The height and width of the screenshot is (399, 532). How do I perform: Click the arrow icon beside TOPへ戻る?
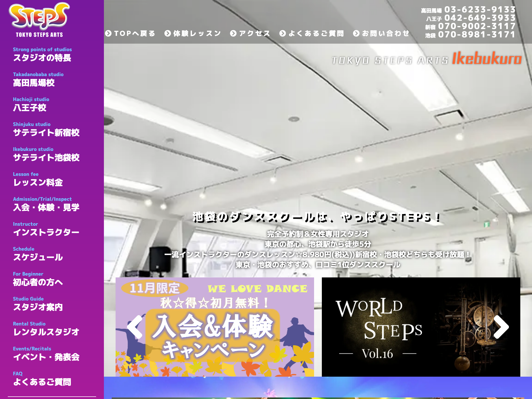pos(108,34)
